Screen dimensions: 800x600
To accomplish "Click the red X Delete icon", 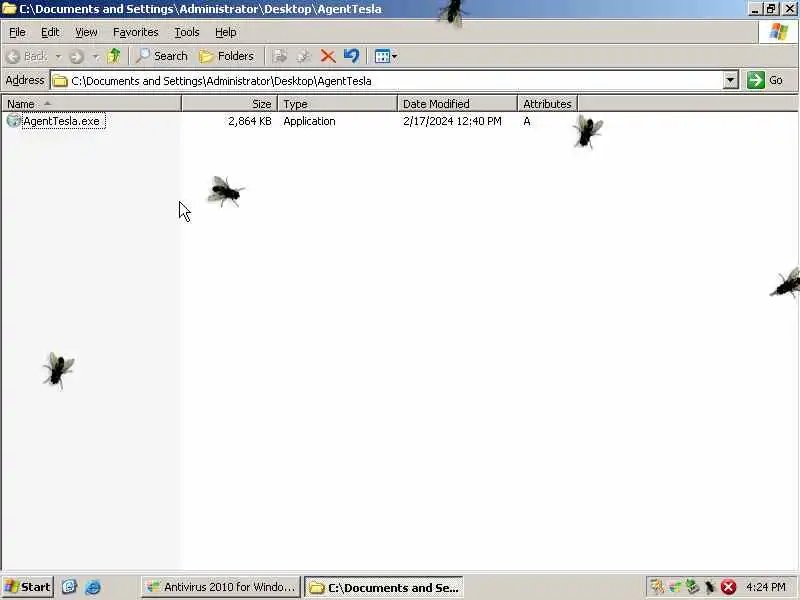I will 328,56.
